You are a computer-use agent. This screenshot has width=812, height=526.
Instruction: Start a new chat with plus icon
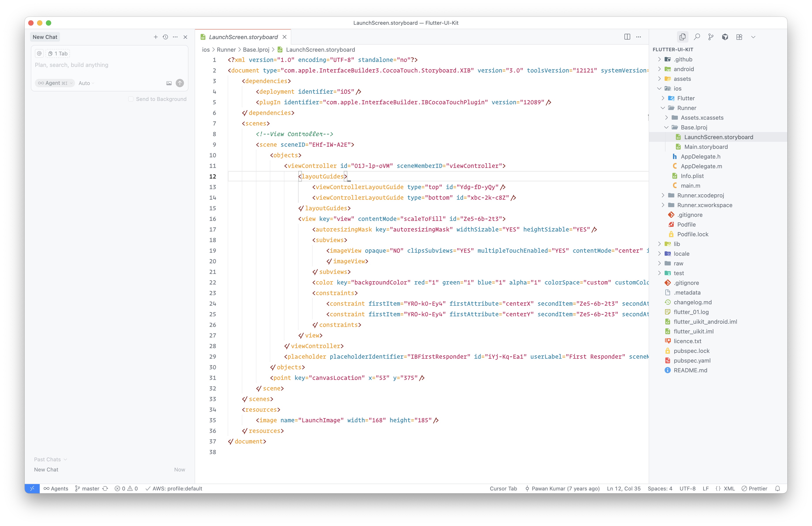tap(156, 37)
